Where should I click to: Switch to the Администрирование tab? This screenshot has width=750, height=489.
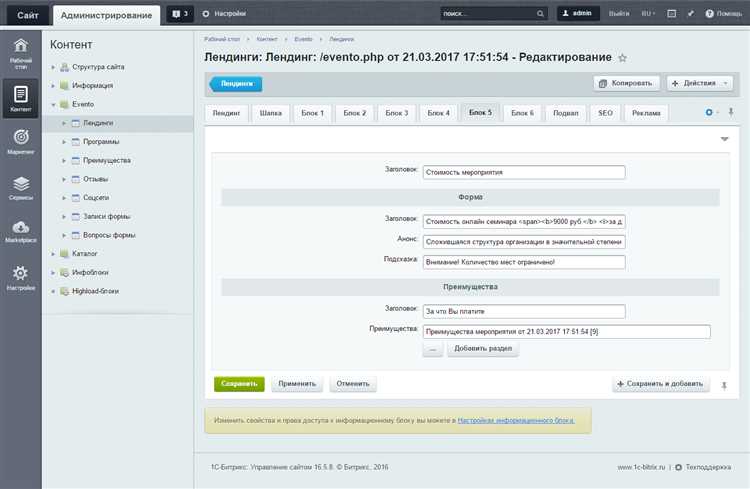coord(106,15)
